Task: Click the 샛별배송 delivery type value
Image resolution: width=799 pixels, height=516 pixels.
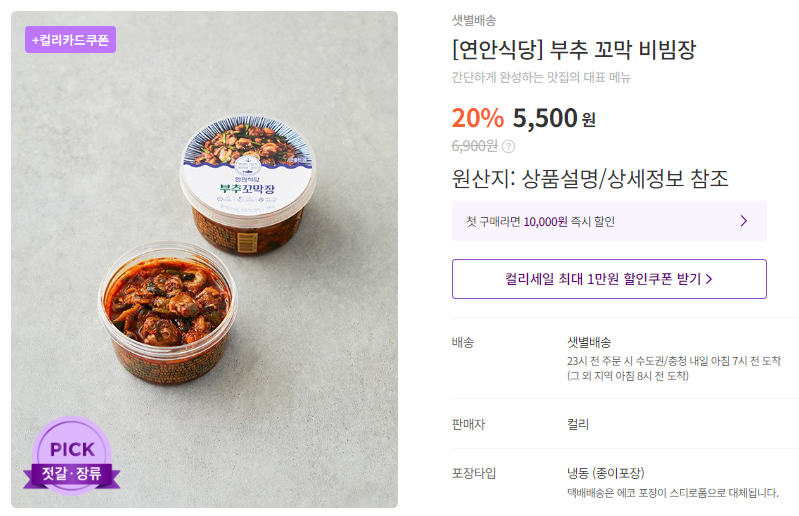Action: pos(589,342)
